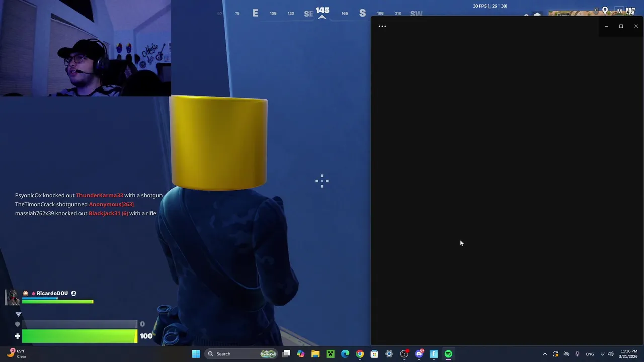Click the webcam overlay thumbnail
Image resolution: width=644 pixels, height=362 pixels.
click(86, 48)
